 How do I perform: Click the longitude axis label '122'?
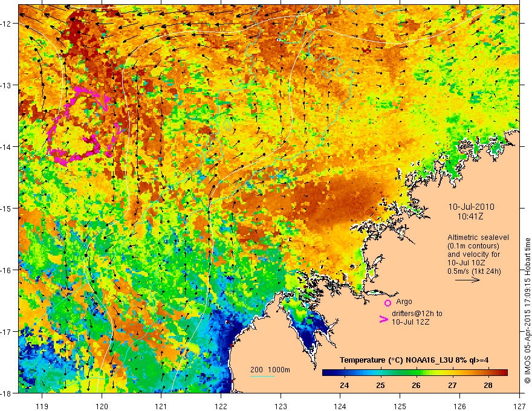[x=221, y=406]
